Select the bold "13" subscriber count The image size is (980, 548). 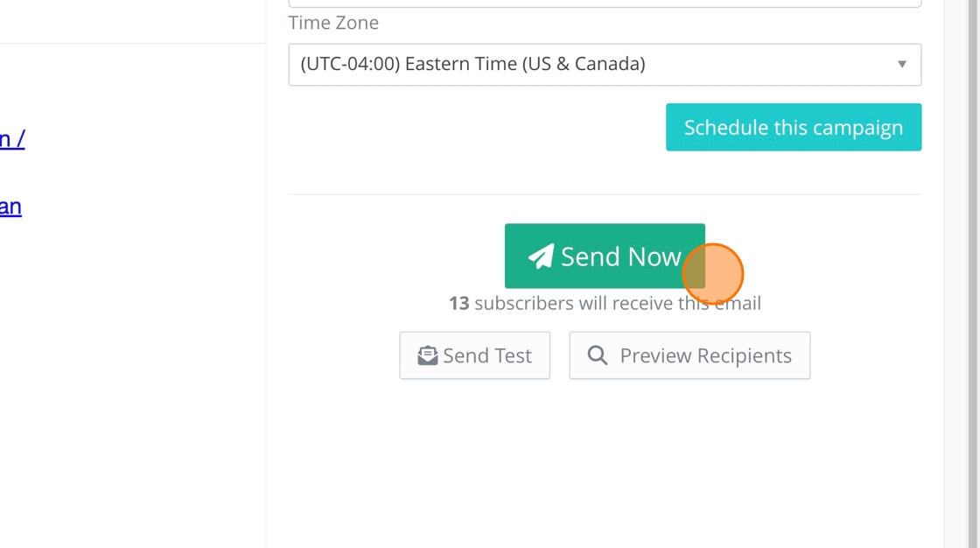tap(458, 303)
